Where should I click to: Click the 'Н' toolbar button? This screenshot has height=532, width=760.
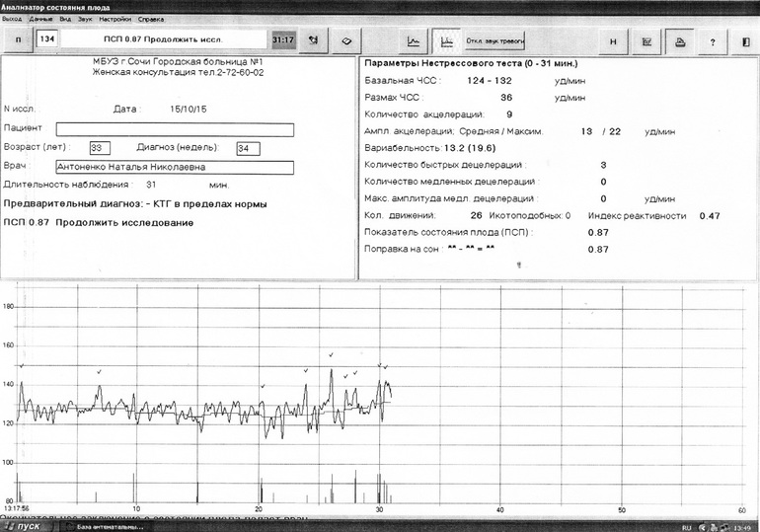pyautogui.click(x=613, y=40)
